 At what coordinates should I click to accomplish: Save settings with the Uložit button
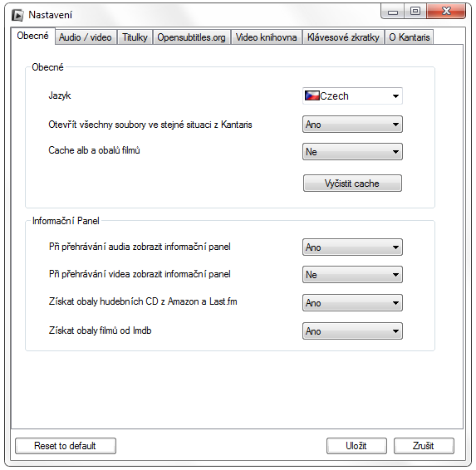coord(356,446)
